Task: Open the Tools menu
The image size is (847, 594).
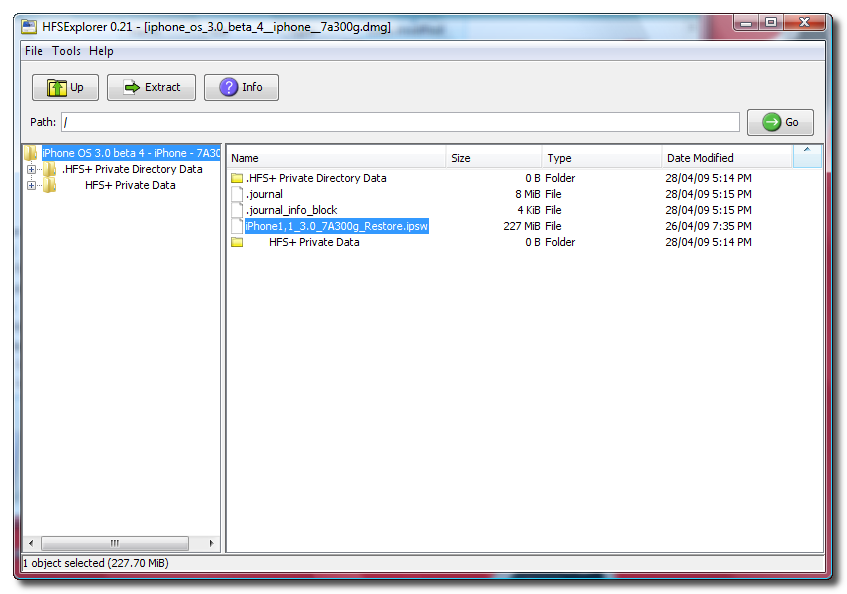Action: click(x=66, y=51)
